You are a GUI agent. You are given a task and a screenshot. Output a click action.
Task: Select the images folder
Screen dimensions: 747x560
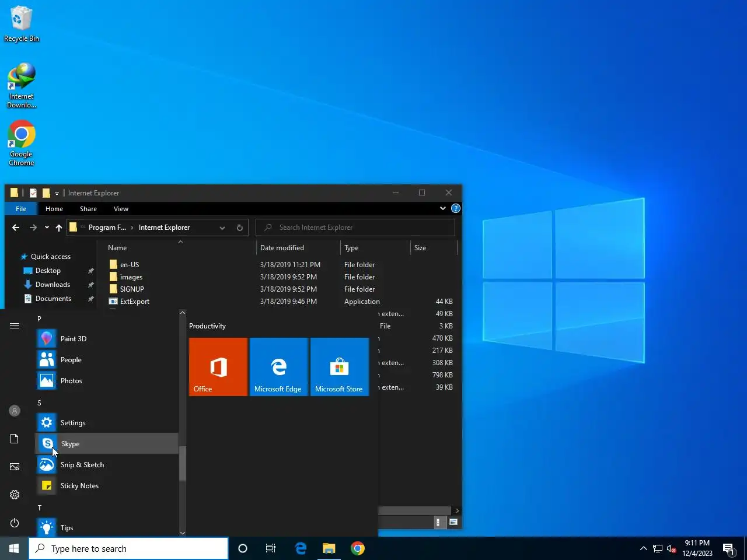coord(131,277)
